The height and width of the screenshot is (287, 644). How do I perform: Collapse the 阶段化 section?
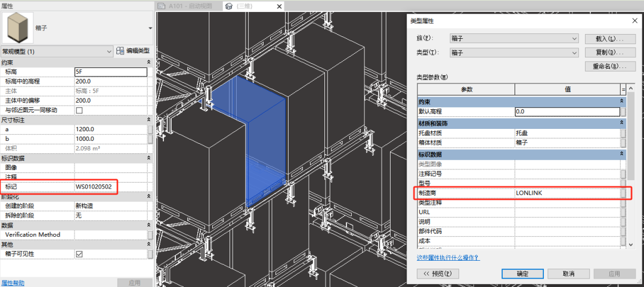pyautogui.click(x=149, y=196)
